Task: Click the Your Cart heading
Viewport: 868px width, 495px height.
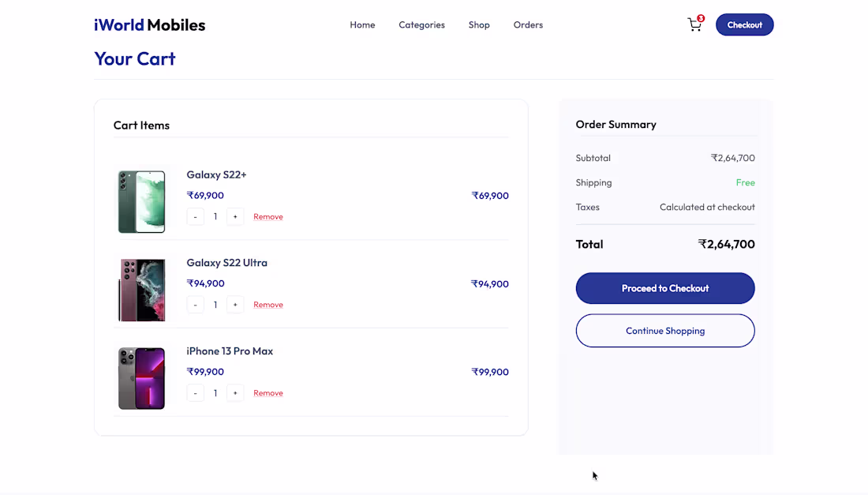Action: point(134,58)
